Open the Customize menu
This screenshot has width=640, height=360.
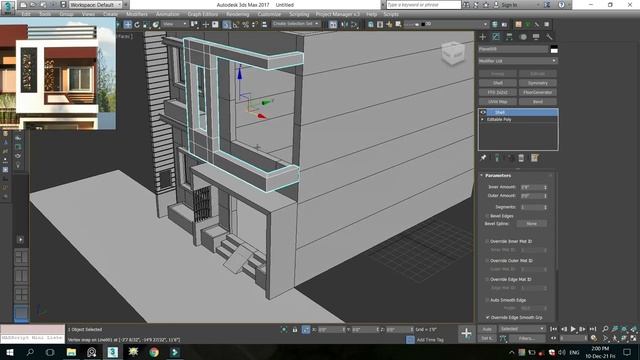[269, 14]
